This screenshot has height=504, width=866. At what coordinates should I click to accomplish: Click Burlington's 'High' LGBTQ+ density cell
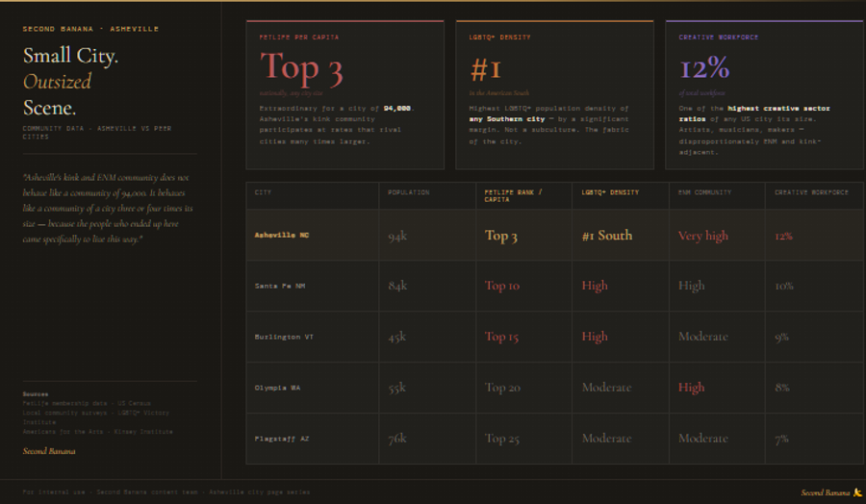pyautogui.click(x=595, y=337)
